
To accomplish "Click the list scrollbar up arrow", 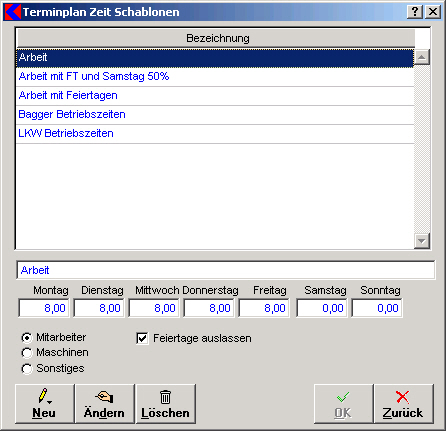I will pos(422,57).
